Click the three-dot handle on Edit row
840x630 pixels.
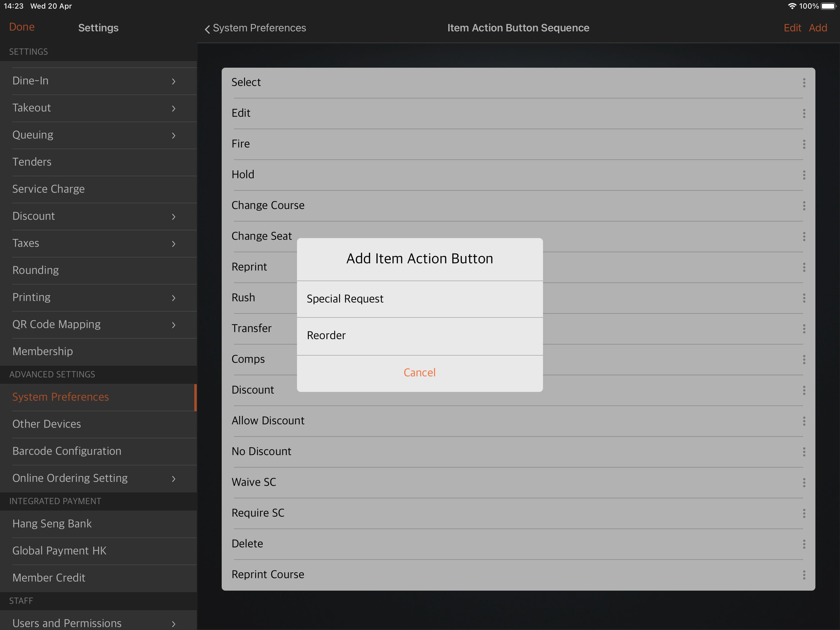pos(804,113)
